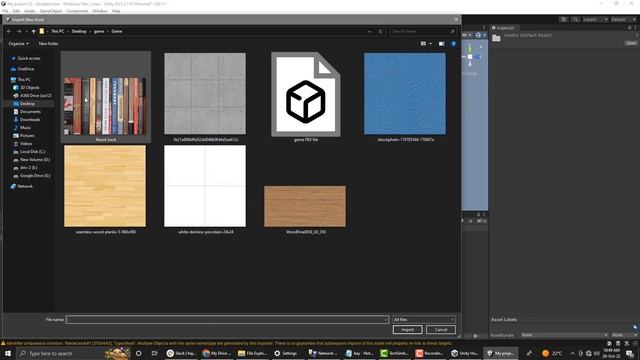Open Unity's Assets menu
The width and height of the screenshot is (640, 360).
click(x=30, y=11)
